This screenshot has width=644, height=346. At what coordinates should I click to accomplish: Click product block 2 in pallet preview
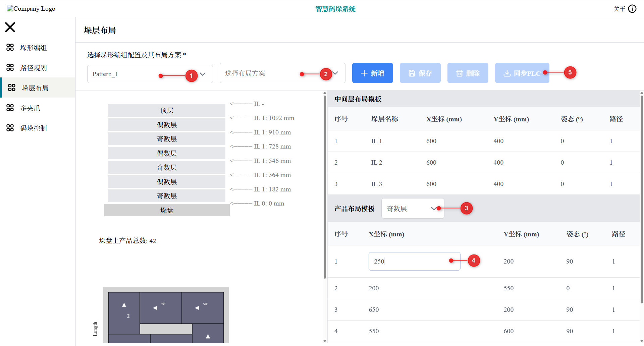pos(124,313)
